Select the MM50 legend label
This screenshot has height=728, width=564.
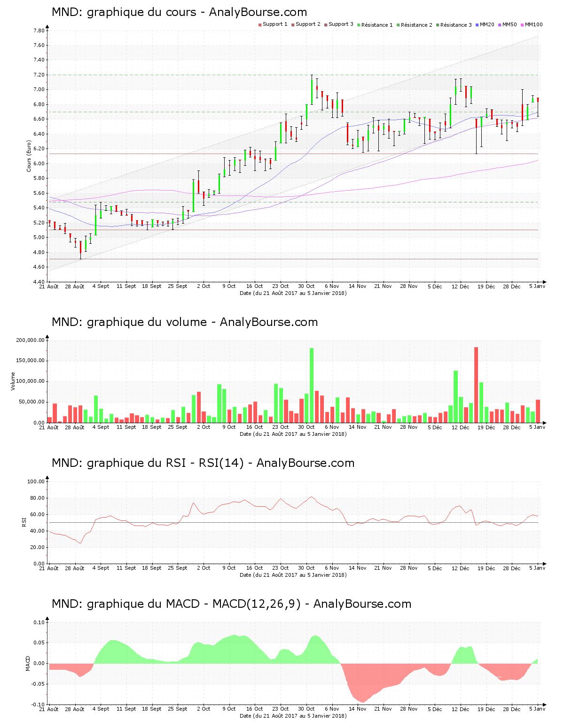(509, 24)
